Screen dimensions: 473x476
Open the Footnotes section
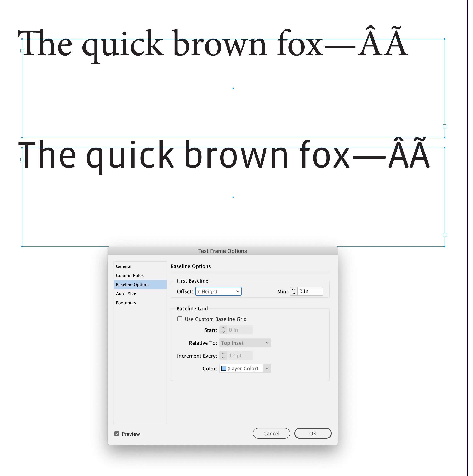click(126, 303)
